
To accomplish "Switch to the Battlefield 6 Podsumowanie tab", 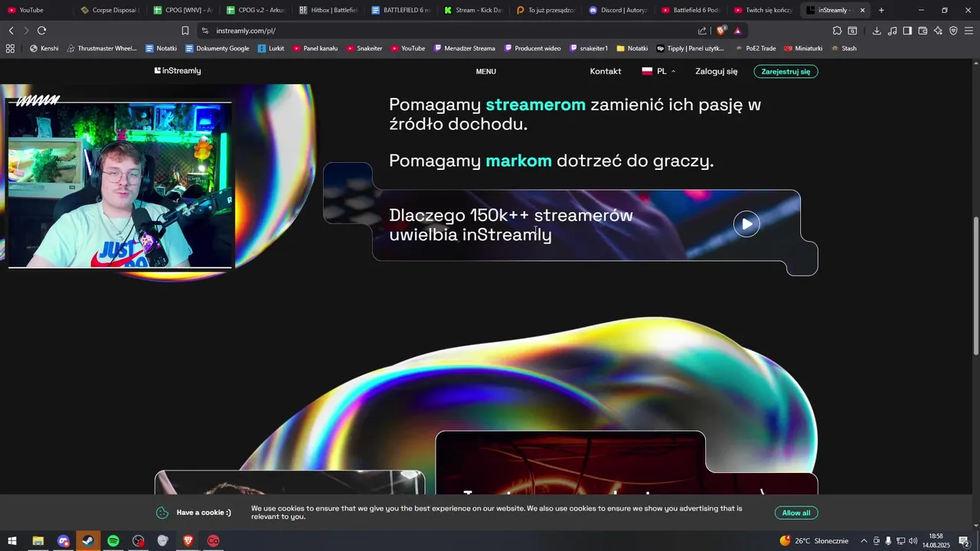I will pos(691,10).
